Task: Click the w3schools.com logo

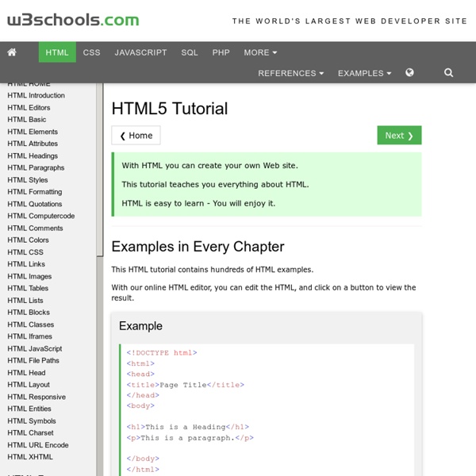Action: click(x=73, y=20)
